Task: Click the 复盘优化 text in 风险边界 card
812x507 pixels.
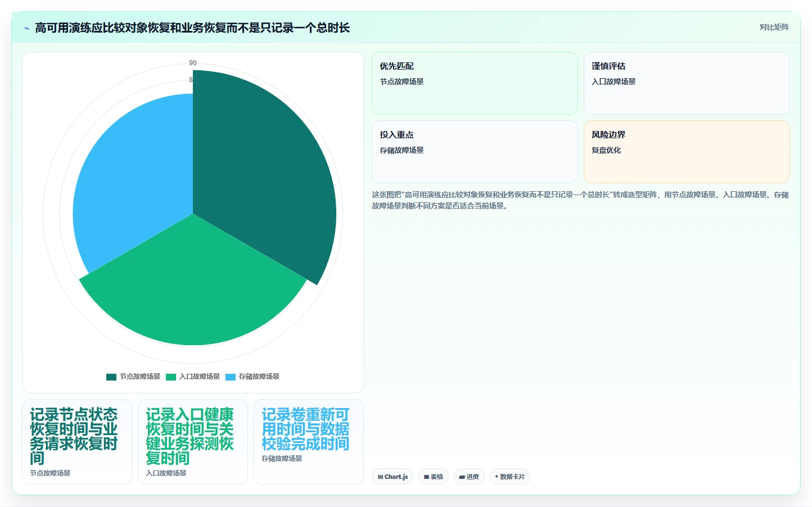Action: [606, 150]
